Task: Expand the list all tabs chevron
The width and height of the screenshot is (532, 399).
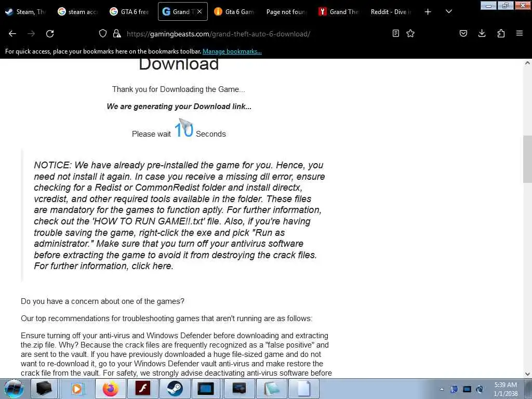Action: [x=448, y=11]
